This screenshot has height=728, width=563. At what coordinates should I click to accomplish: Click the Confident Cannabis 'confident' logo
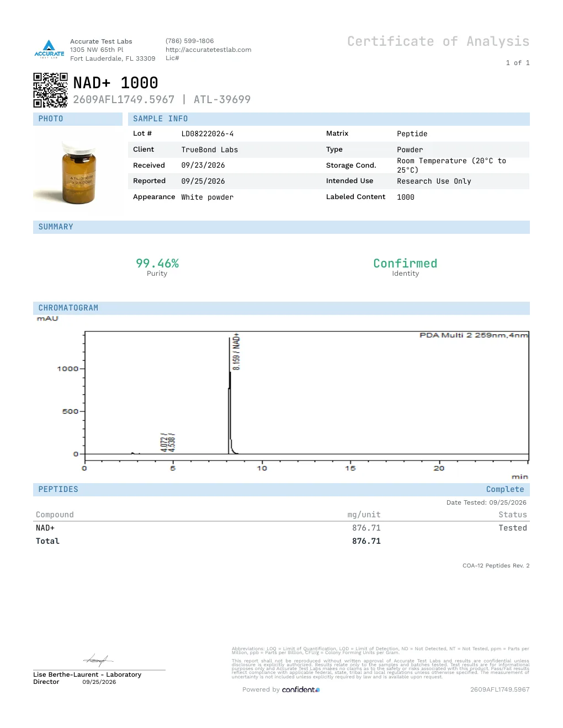point(301,689)
